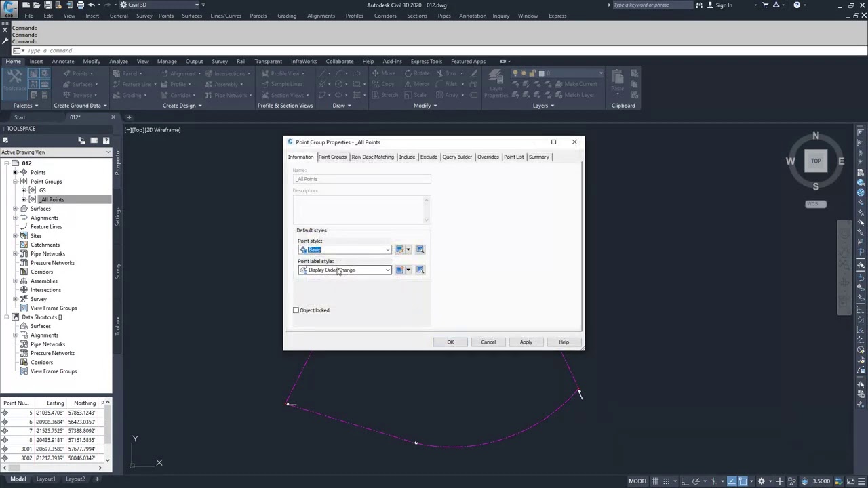Click the Points icon in Prospector tree
The width and height of the screenshot is (868, 488).
click(x=24, y=172)
